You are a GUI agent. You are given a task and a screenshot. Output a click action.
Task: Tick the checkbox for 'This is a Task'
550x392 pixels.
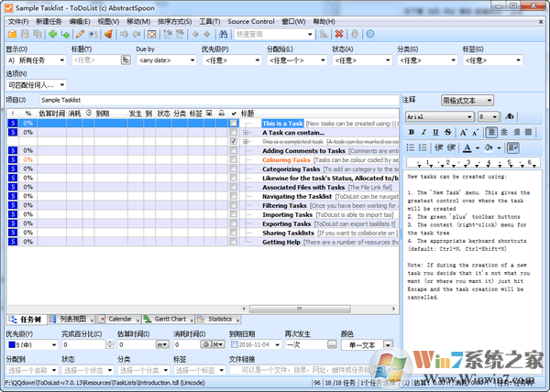click(233, 123)
